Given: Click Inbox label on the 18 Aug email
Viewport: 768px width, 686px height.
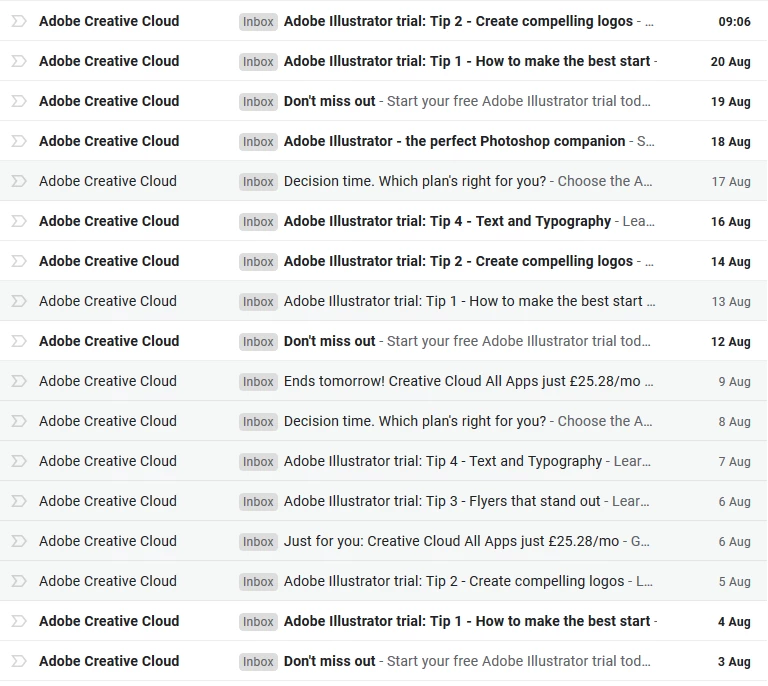Looking at the screenshot, I should point(258,142).
